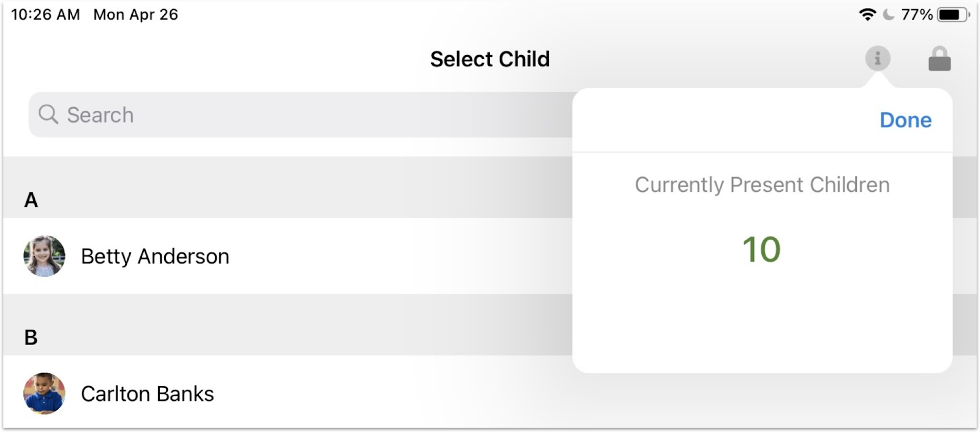Screen dimensions: 980x432
Task: Tap the Mon Apr 26 date
Action: coord(135,15)
